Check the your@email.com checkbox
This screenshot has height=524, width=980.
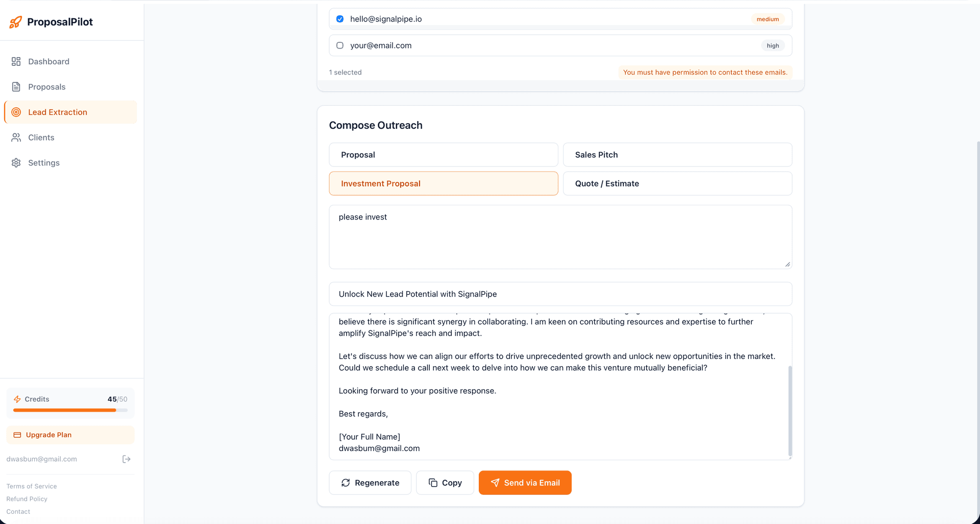pos(340,45)
